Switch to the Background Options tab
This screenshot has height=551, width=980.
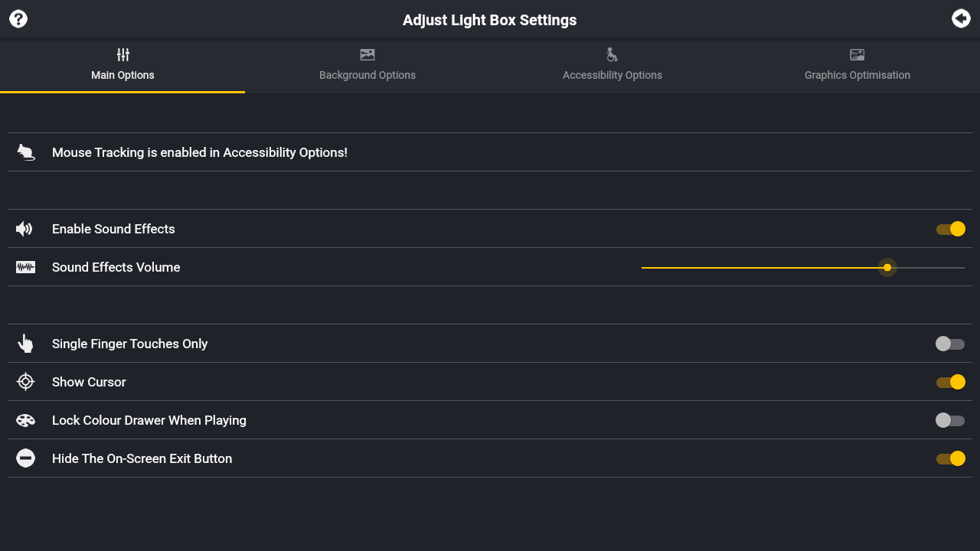367,66
